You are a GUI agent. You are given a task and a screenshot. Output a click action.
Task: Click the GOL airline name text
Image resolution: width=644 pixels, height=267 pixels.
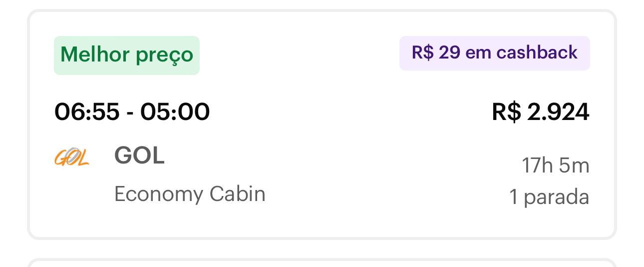tap(139, 156)
